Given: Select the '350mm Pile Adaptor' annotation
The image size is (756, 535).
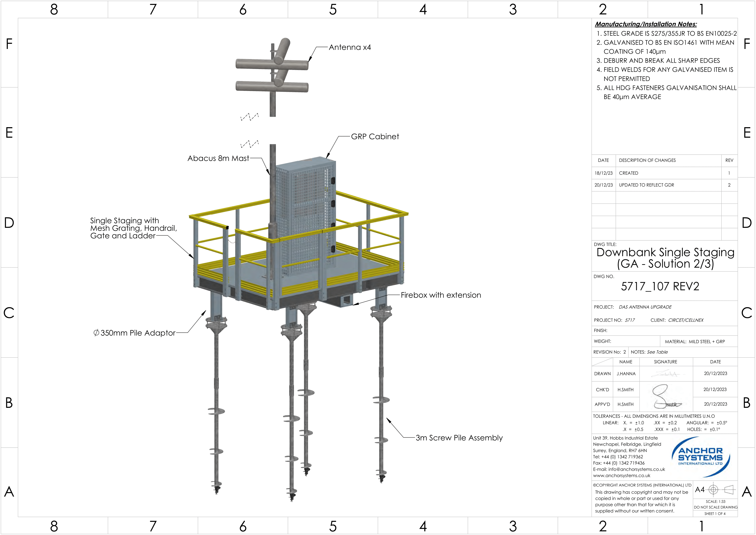Looking at the screenshot, I should (134, 333).
